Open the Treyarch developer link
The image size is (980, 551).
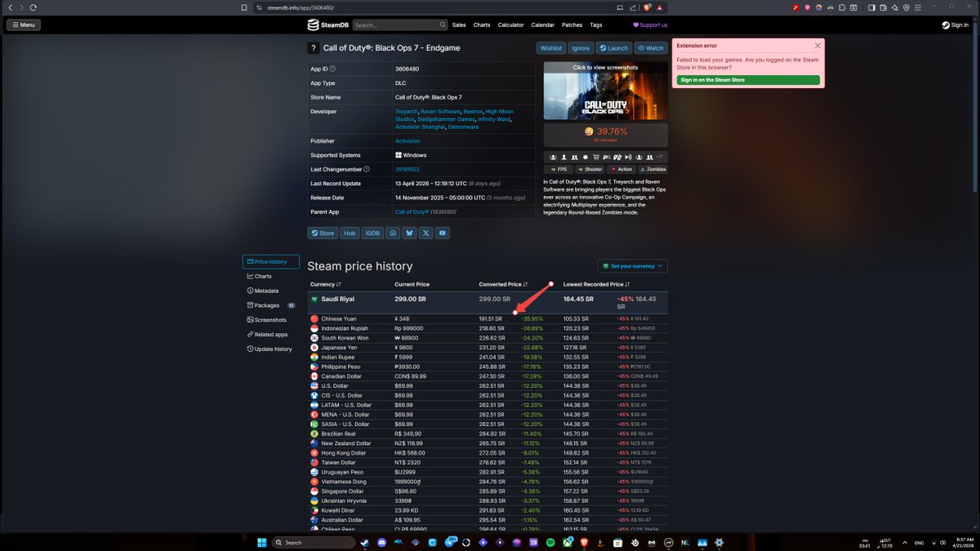407,111
